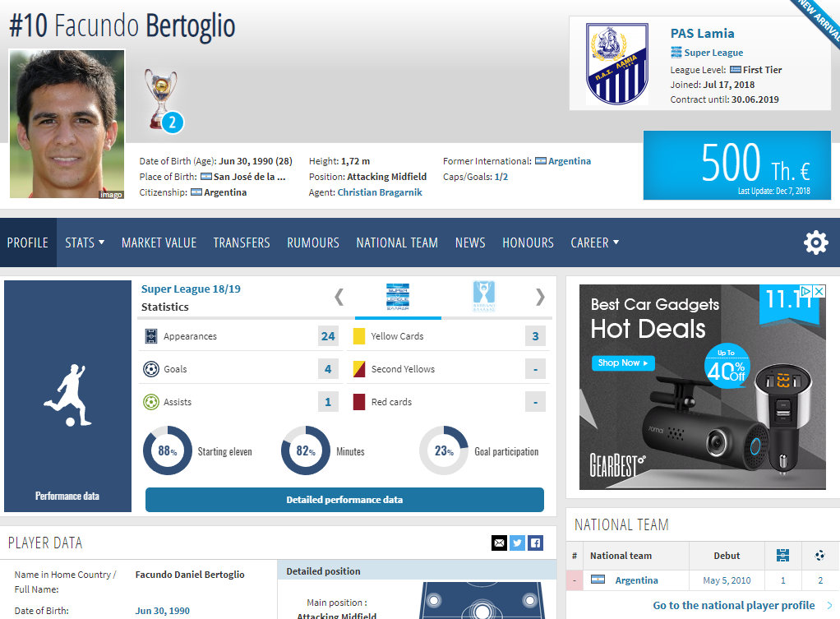Image resolution: width=840 pixels, height=619 pixels.
Task: Click the Yellow Cards value 3
Action: tap(535, 336)
